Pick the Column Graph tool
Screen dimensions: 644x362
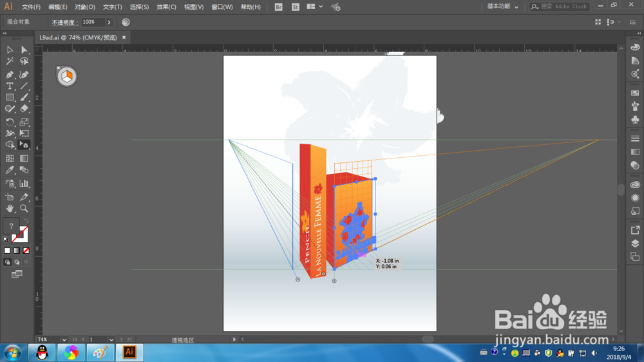(24, 184)
